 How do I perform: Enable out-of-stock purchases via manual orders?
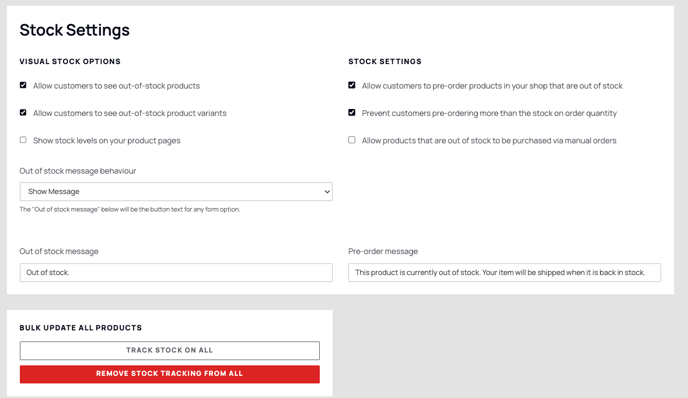(352, 140)
